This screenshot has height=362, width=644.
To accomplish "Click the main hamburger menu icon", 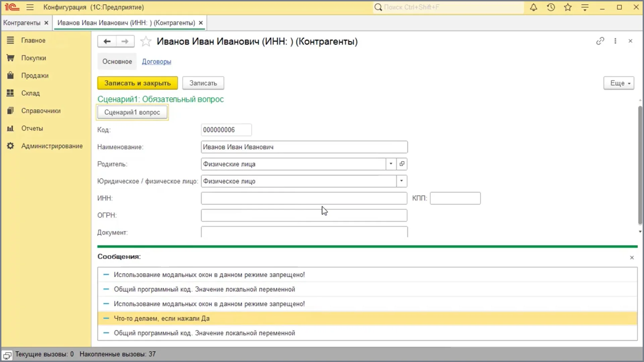I will pyautogui.click(x=30, y=7).
